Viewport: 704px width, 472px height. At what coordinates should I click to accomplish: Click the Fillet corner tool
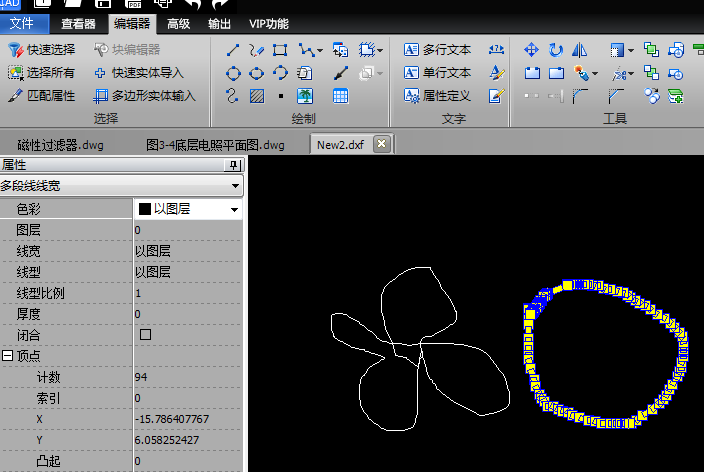point(580,96)
